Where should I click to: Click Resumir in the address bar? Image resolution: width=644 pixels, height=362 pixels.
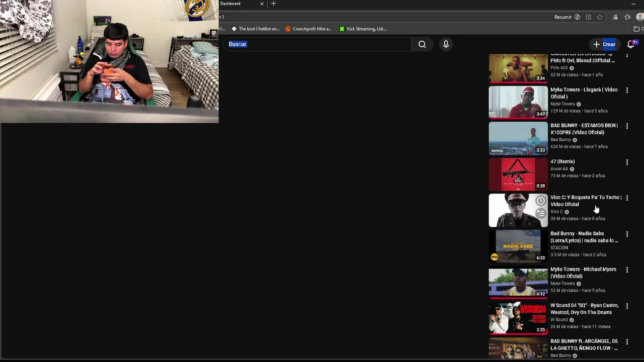click(563, 17)
